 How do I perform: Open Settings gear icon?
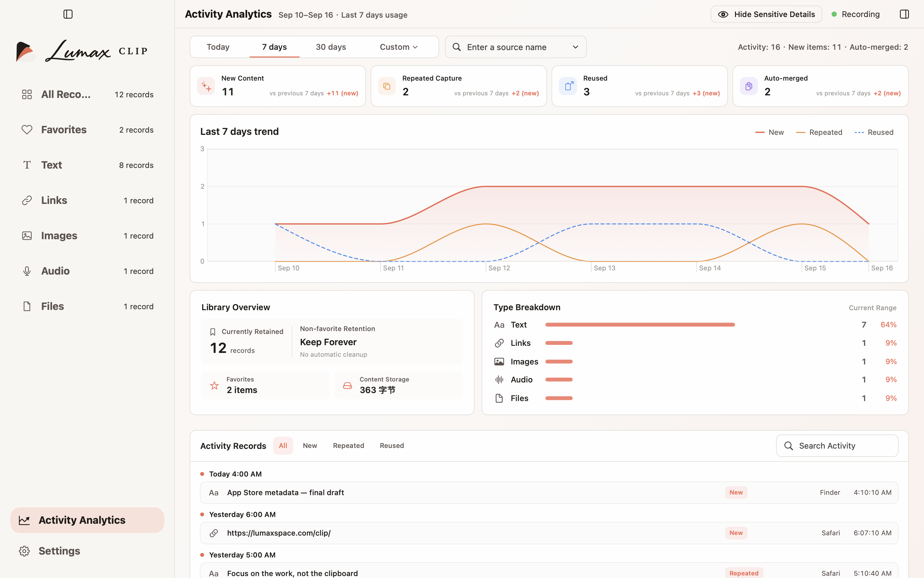[x=24, y=551]
